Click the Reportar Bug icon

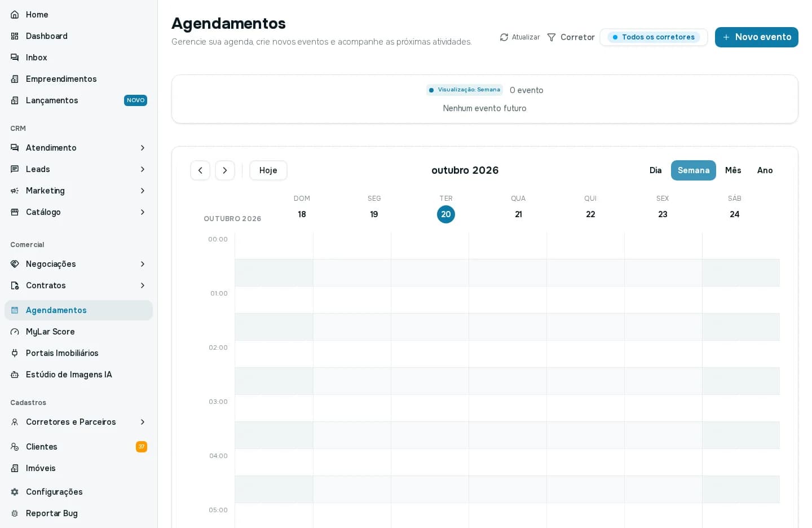pos(15,513)
